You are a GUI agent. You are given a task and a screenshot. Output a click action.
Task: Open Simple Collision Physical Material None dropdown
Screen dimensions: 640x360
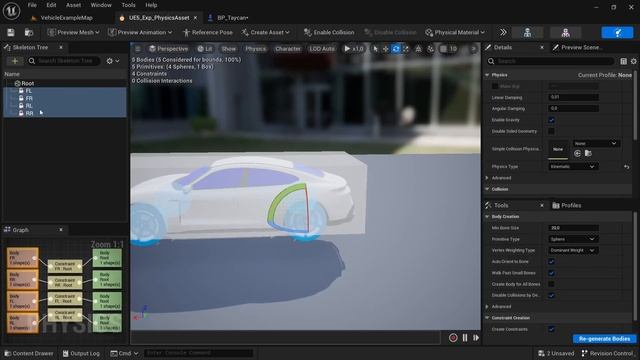coord(595,143)
